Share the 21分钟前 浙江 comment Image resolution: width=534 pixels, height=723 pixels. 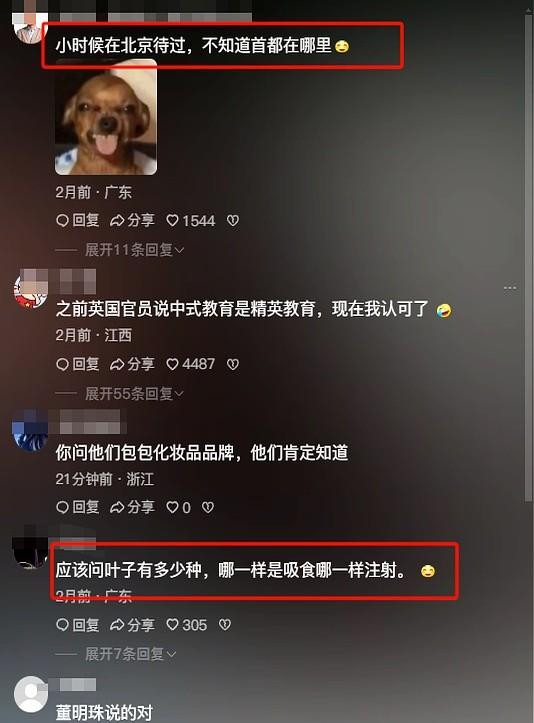coord(132,507)
